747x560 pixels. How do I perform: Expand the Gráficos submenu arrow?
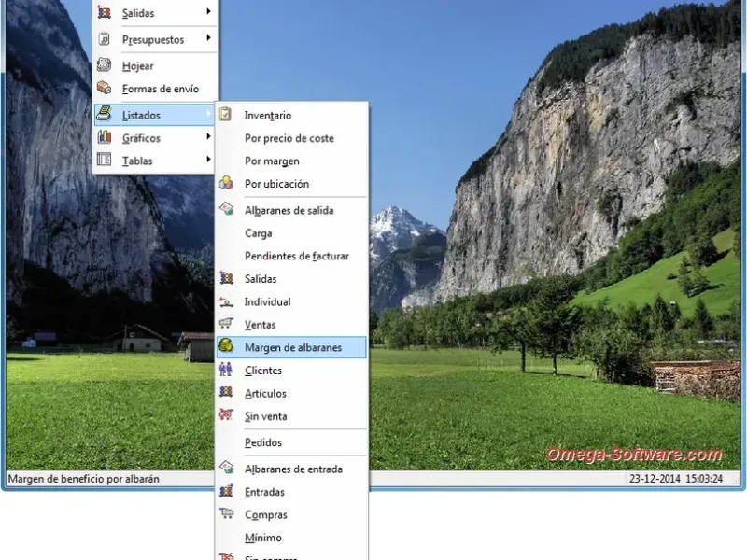[x=208, y=136]
